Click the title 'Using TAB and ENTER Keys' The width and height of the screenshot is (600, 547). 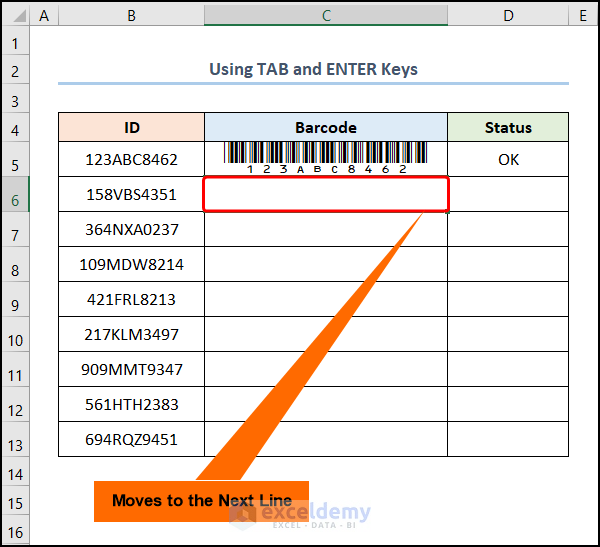pos(313,69)
